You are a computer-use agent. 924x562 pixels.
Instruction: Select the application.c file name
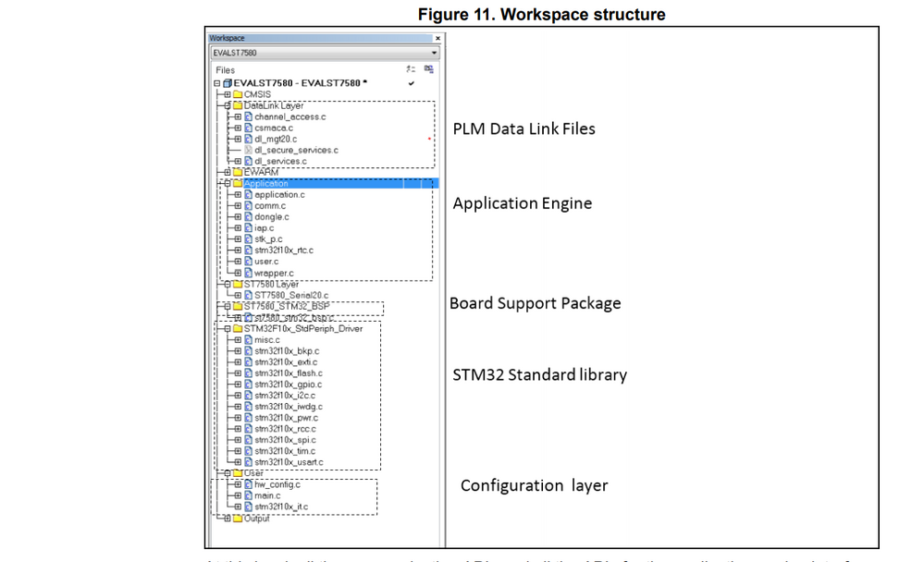pos(279,194)
